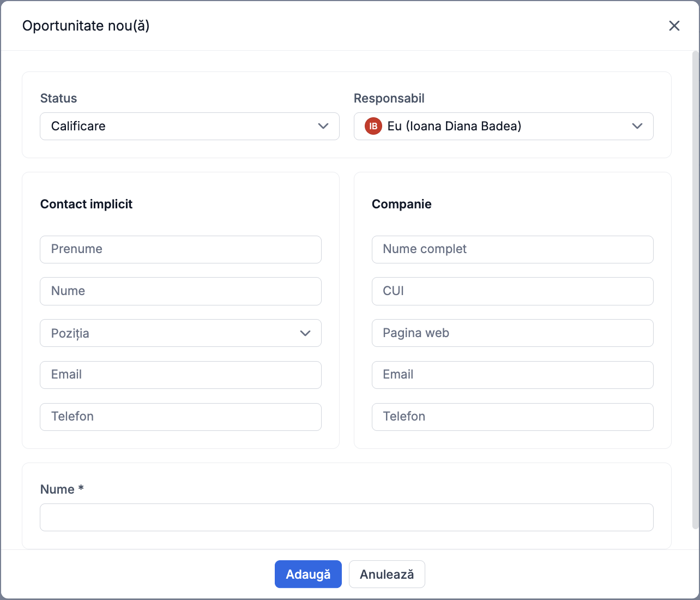Click the dialog vertical scrollbar
The height and width of the screenshot is (600, 700).
click(695, 289)
